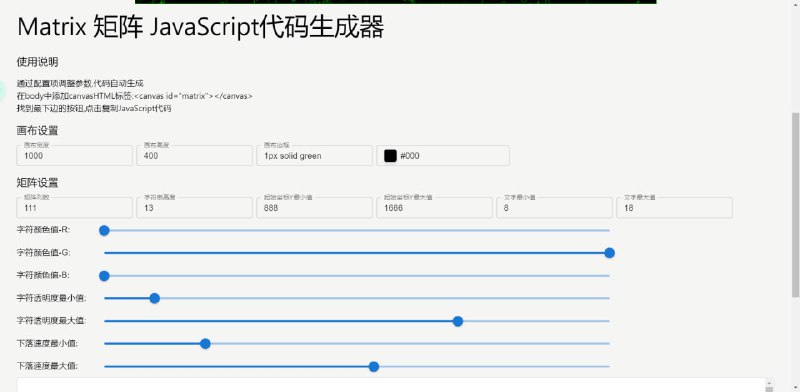Click the page vertical scrollbar thumb
Image resolution: width=800 pixels, height=392 pixels.
tap(795, 204)
